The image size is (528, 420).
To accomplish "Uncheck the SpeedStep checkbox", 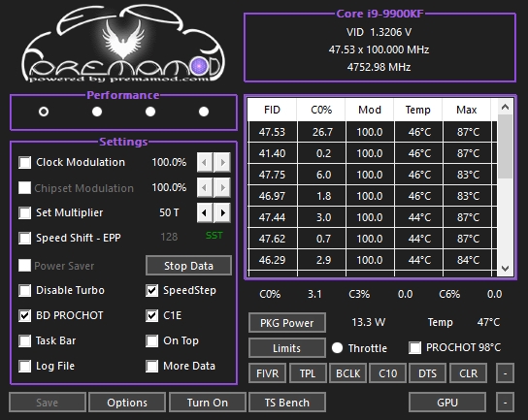I will pyautogui.click(x=151, y=290).
